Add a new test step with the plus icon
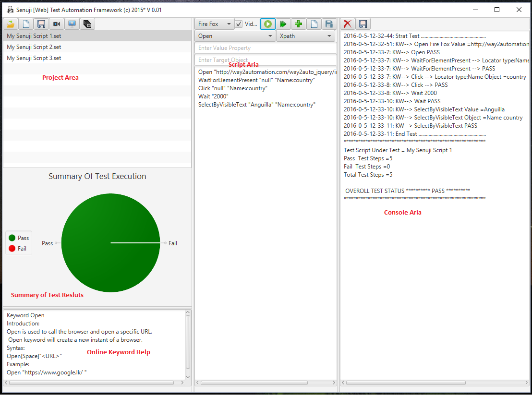This screenshot has width=532, height=396. point(298,24)
